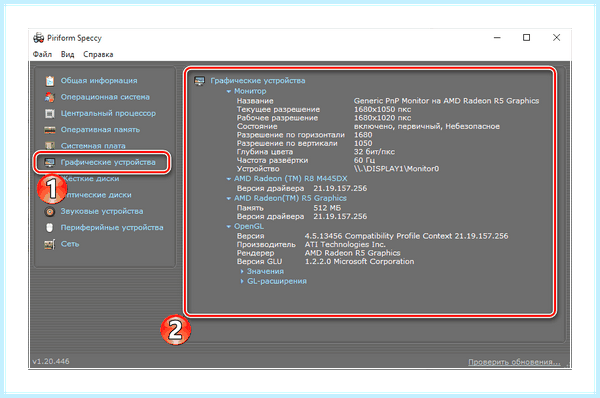Select Системная плата in the sidebar
Viewport: 600px width, 398px height.
[x=93, y=146]
